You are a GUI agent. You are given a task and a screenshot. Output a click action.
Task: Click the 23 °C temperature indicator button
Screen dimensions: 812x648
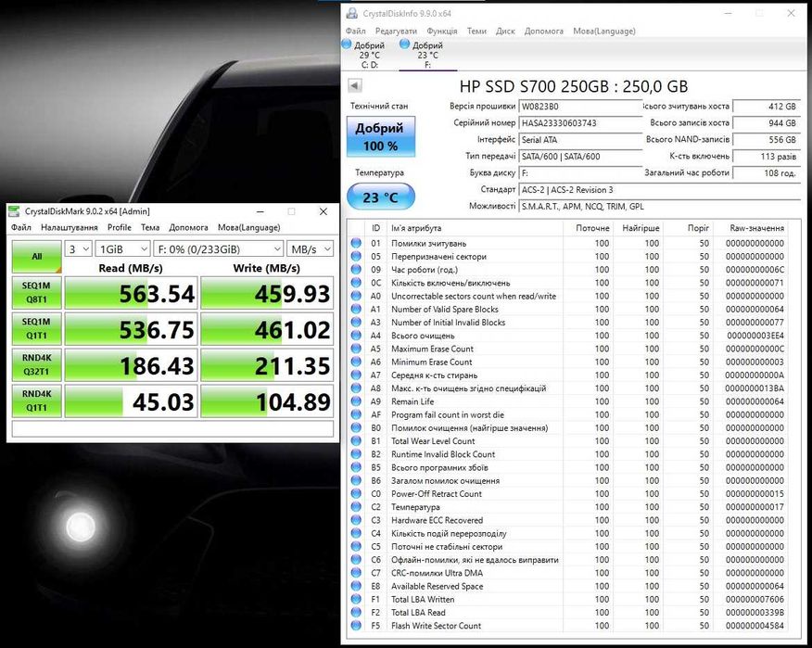pyautogui.click(x=381, y=197)
